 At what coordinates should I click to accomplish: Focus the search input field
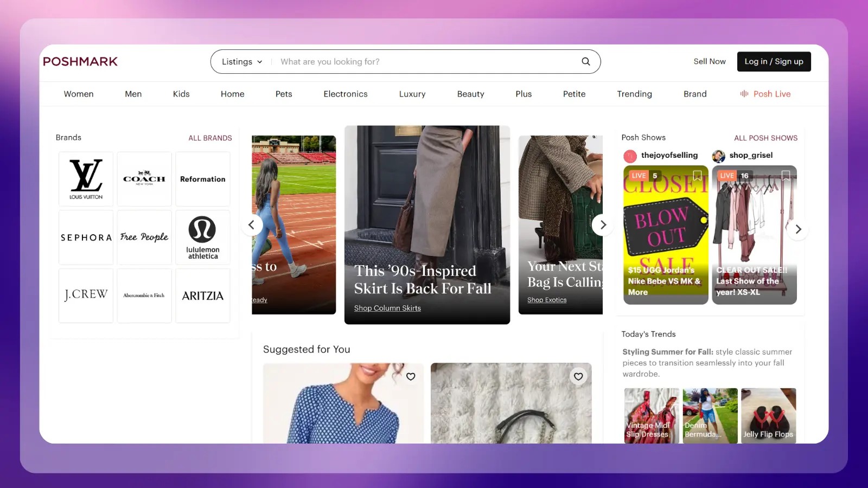(x=426, y=62)
